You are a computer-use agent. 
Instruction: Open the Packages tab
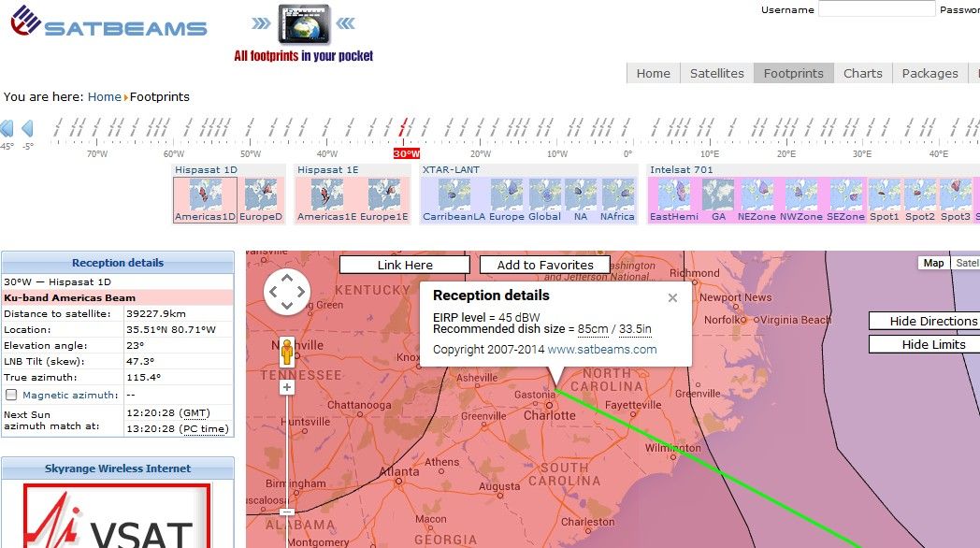(x=930, y=73)
